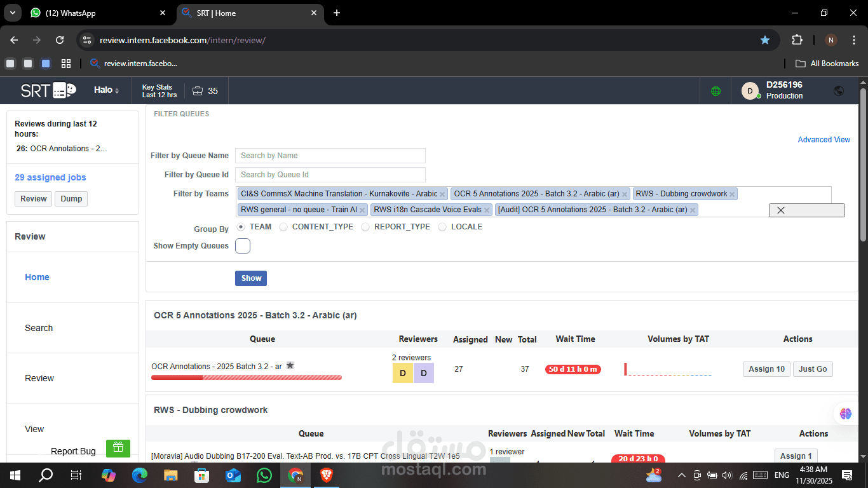Open Advanced View link
Image resolution: width=868 pixels, height=488 pixels.
[x=824, y=140]
